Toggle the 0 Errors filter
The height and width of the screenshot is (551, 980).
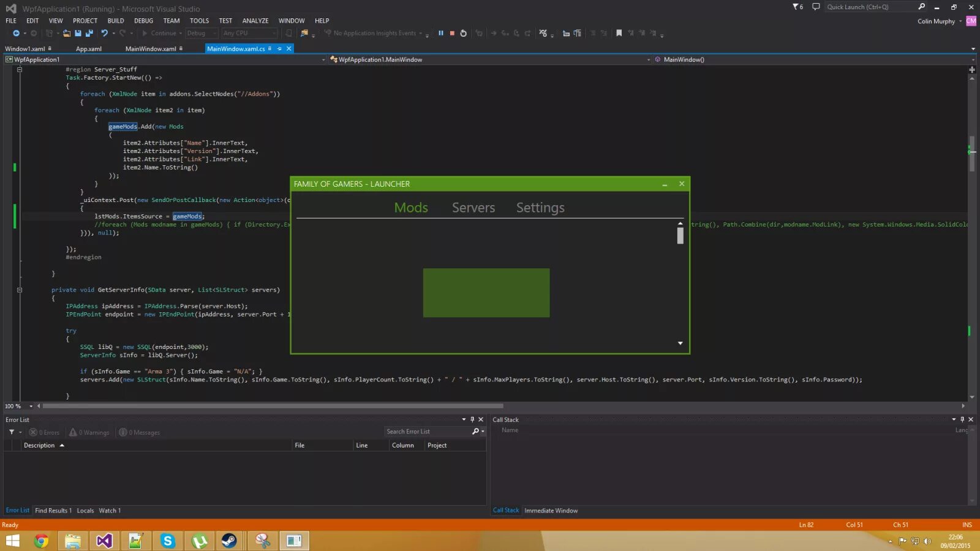click(x=44, y=432)
